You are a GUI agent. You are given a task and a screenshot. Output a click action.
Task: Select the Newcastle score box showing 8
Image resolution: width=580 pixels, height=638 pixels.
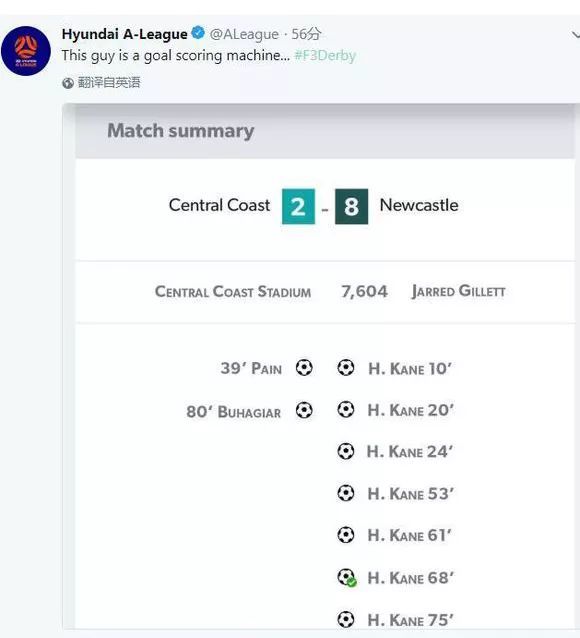coord(351,206)
